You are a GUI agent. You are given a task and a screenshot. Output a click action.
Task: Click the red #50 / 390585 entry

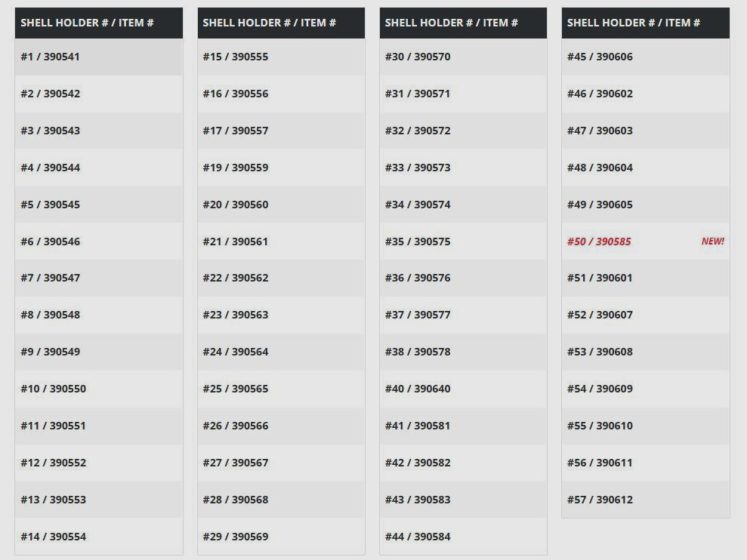(599, 242)
